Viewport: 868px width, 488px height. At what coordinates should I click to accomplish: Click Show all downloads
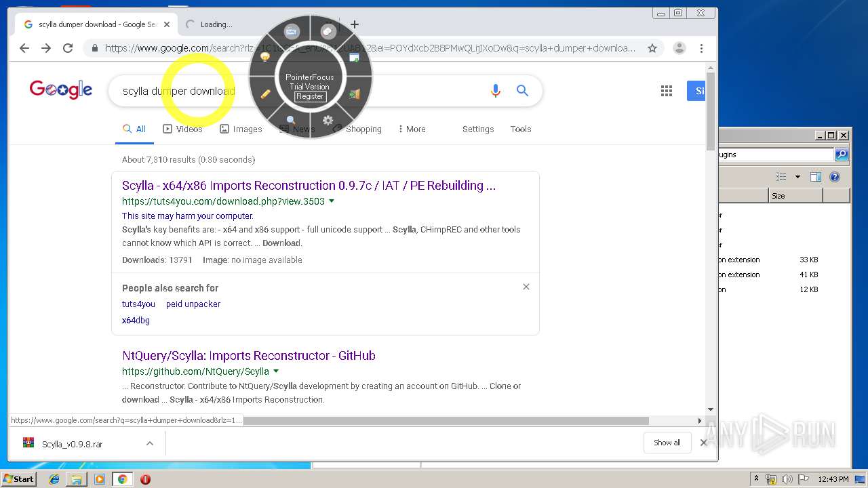click(667, 443)
